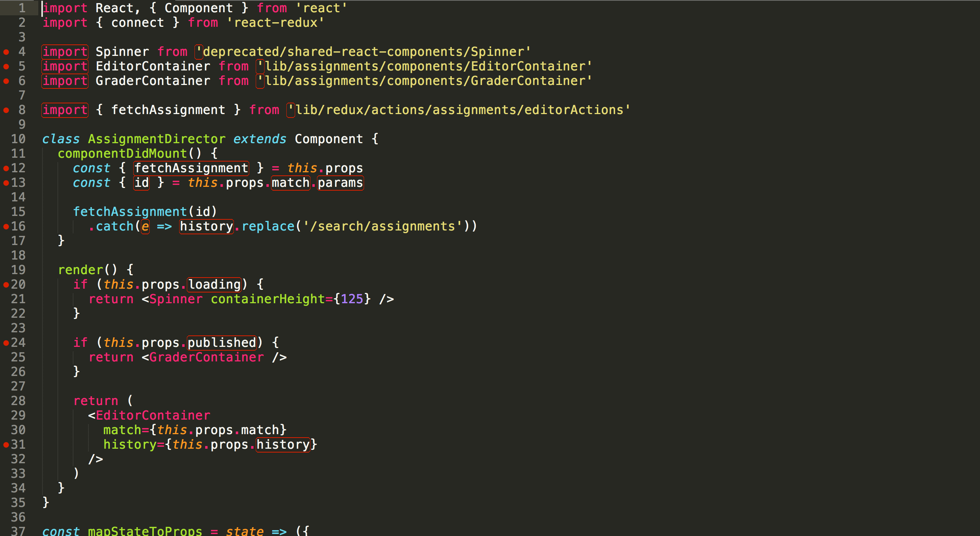Click the gutter error dot on line 16
This screenshot has height=536, width=980.
(x=6, y=227)
